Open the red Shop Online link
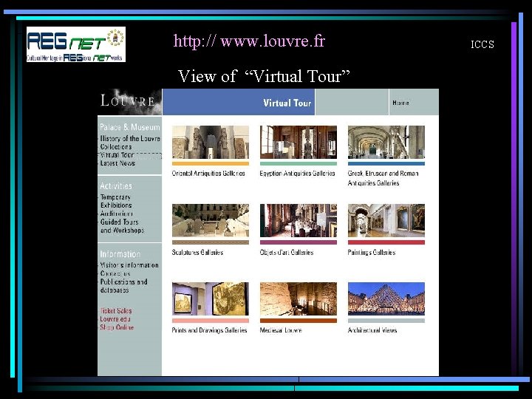 [117, 327]
